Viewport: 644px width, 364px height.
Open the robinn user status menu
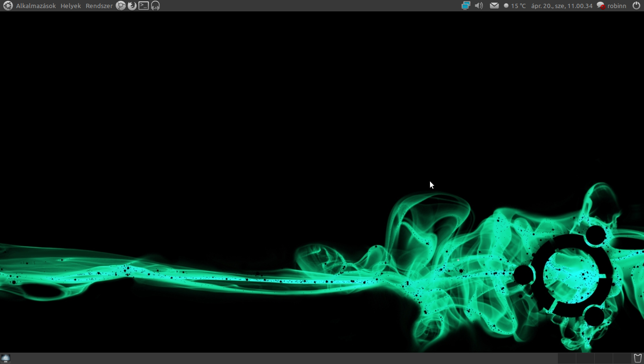pyautogui.click(x=611, y=6)
